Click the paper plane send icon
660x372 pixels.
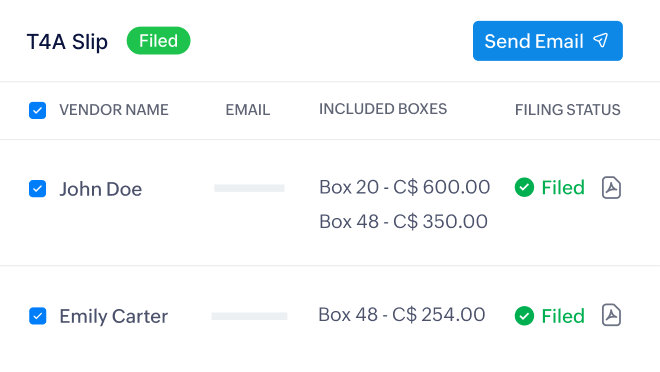click(x=601, y=40)
